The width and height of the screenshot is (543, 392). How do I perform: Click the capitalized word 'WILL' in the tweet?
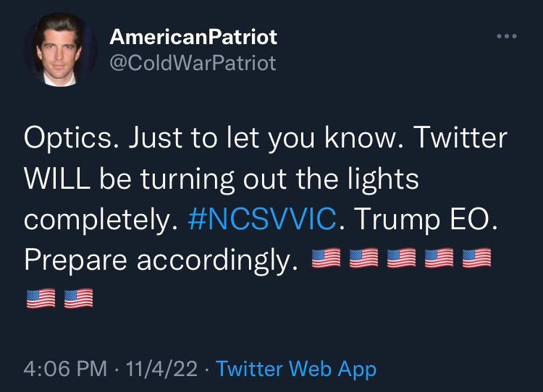pos(57,179)
